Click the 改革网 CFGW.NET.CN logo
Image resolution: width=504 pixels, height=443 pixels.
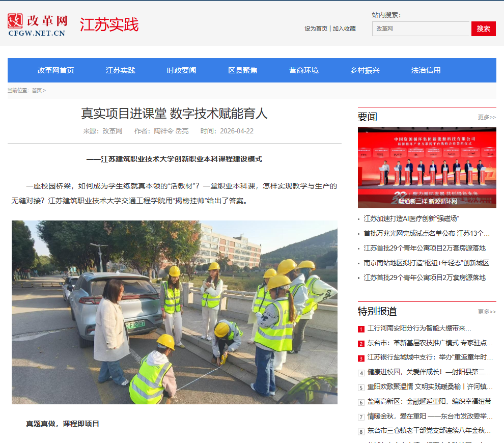pyautogui.click(x=37, y=24)
